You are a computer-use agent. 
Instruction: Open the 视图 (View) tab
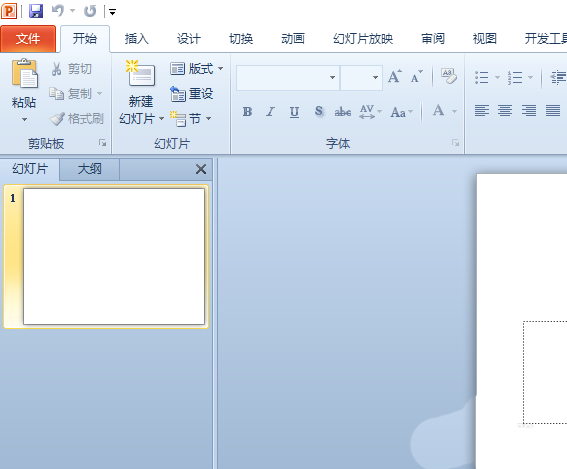485,39
